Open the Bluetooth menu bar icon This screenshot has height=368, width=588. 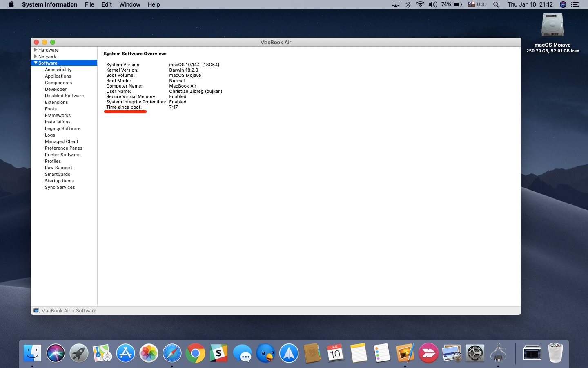[408, 4]
